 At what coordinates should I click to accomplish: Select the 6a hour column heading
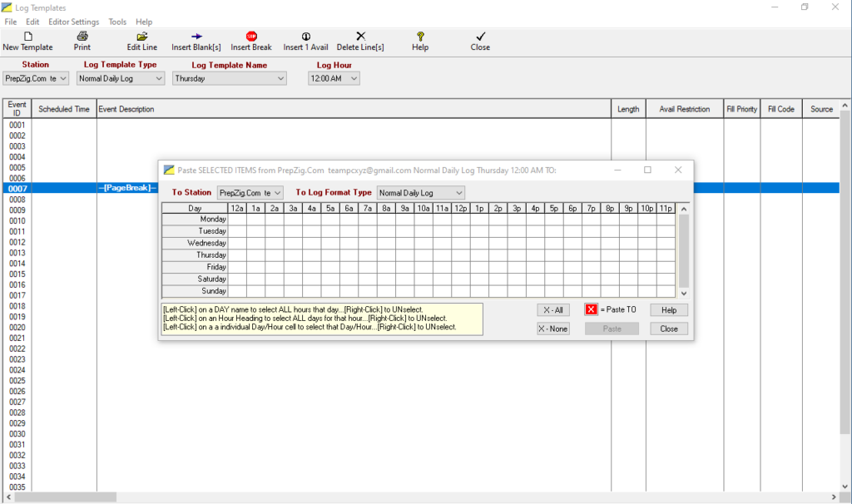pyautogui.click(x=349, y=208)
